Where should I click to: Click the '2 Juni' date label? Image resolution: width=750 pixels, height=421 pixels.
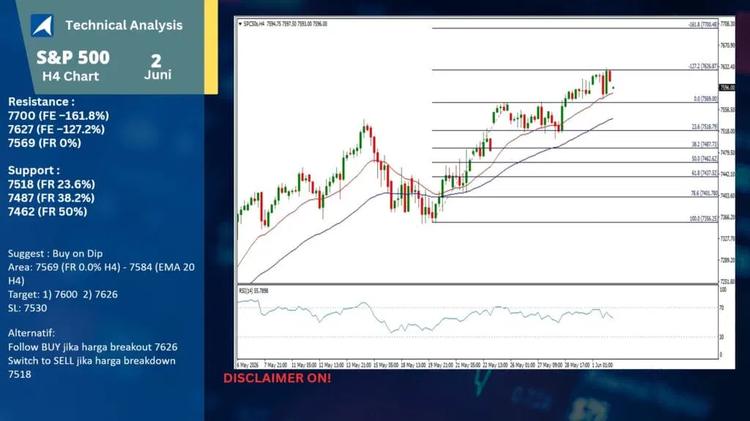coord(157,67)
